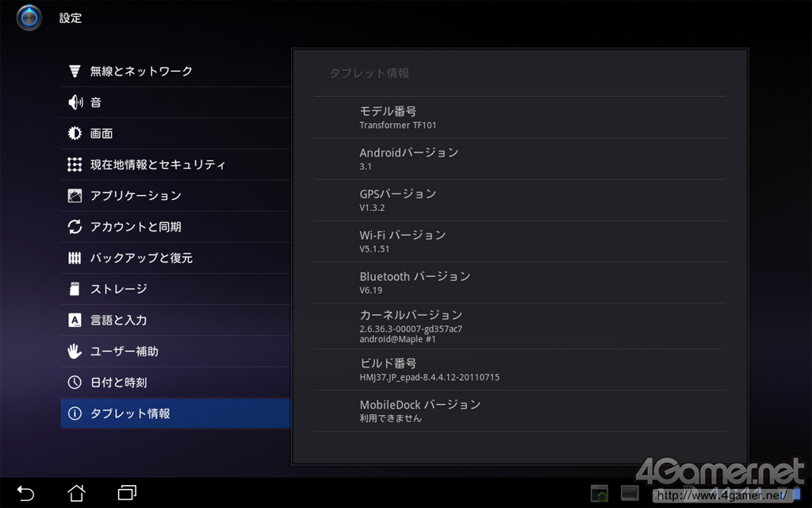Click the アカウントと同期 sync icon
The width and height of the screenshot is (812, 508).
75,226
